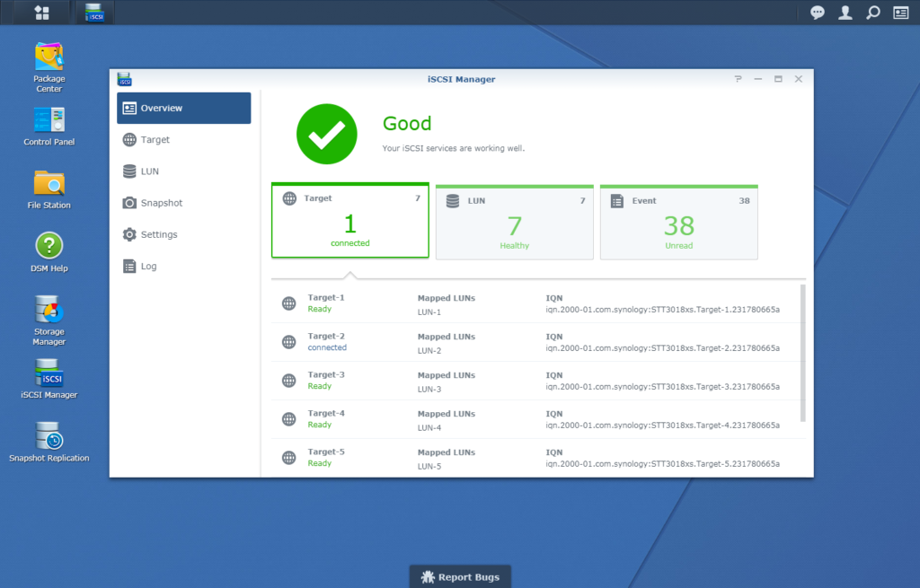Screen dimensions: 920x588
Task: Select the Target-3 row name
Action: point(326,374)
